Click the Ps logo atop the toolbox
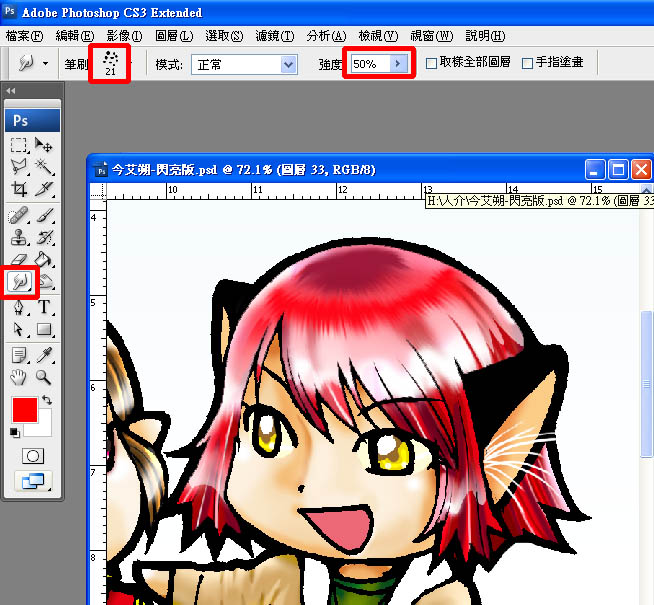654x605 pixels. [x=33, y=121]
